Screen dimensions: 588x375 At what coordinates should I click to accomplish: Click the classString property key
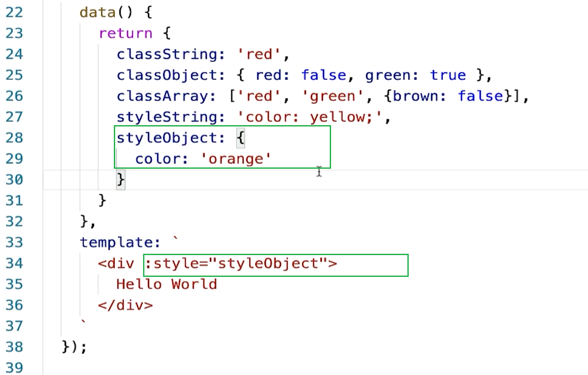coord(167,54)
